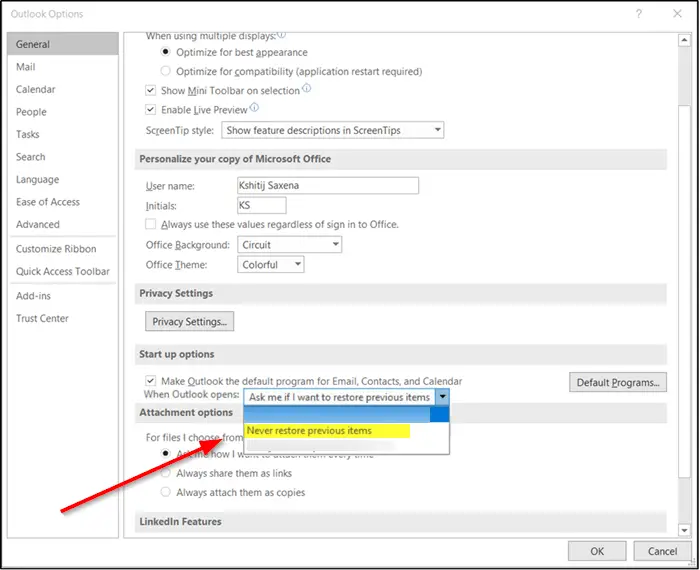700x570 pixels.
Task: Click the Default Programs button
Action: (618, 382)
